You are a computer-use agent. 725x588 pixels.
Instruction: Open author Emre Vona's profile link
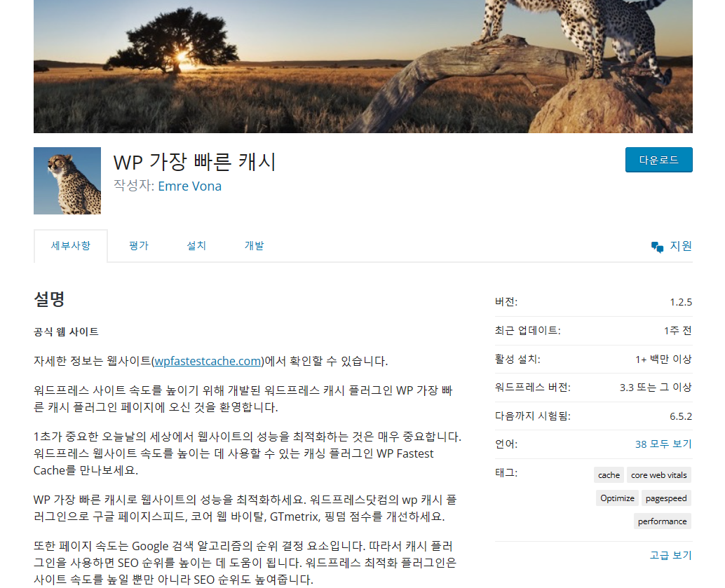189,186
